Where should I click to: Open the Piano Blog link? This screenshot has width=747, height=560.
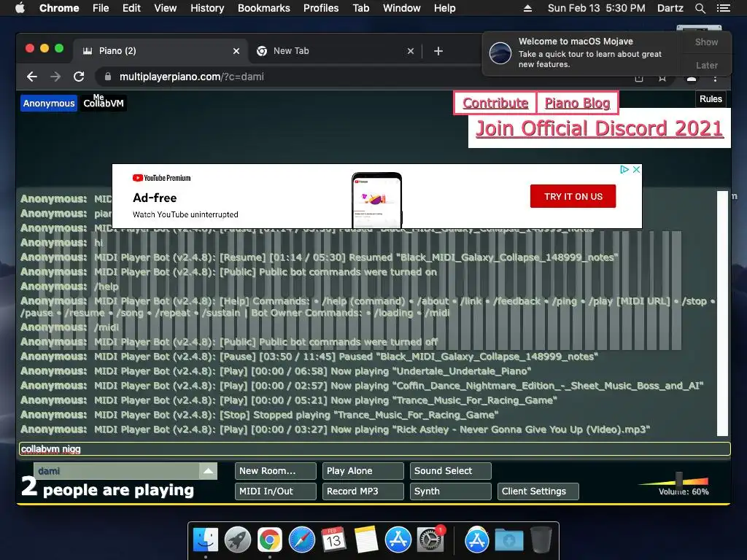pos(578,103)
